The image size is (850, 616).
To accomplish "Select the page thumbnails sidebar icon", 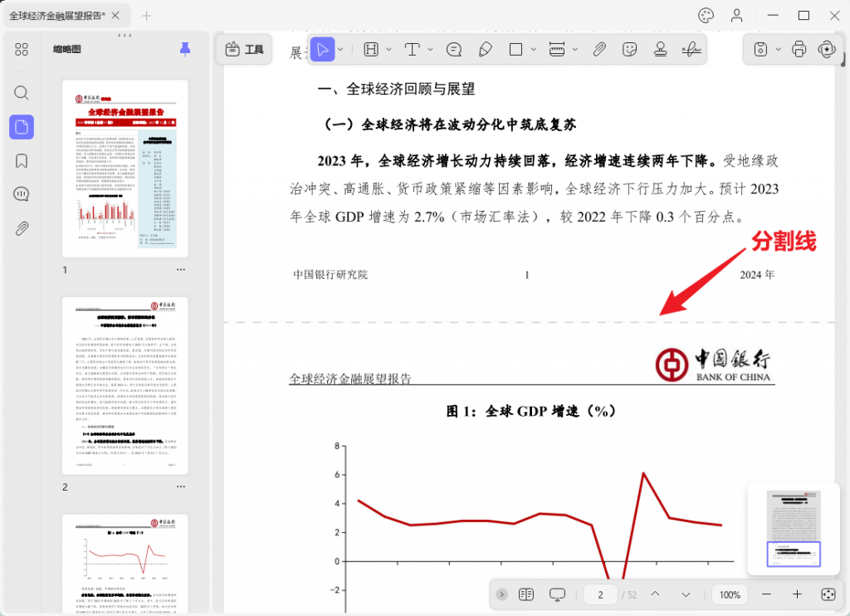I will click(22, 127).
